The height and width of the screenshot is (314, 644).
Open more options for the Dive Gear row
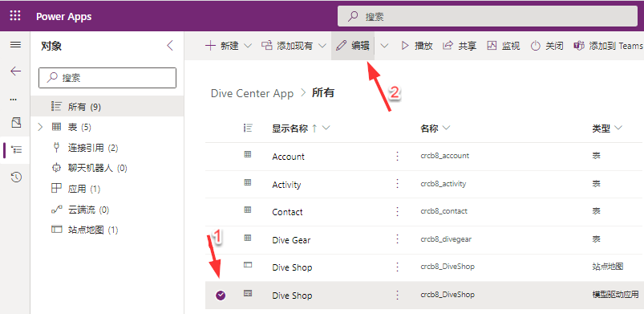[x=397, y=239]
